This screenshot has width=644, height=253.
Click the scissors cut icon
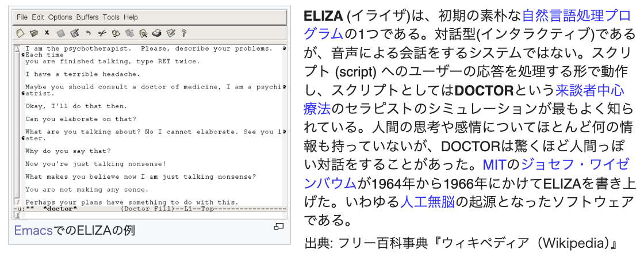102,33
